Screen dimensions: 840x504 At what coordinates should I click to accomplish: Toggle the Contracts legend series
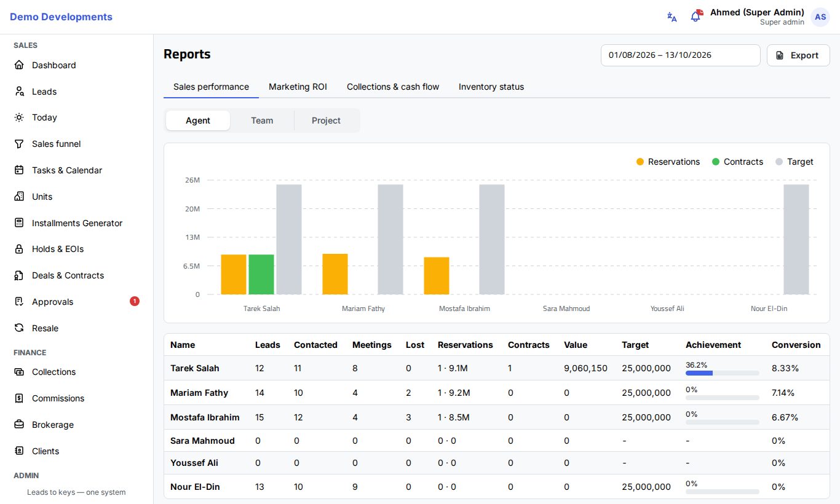click(x=737, y=162)
